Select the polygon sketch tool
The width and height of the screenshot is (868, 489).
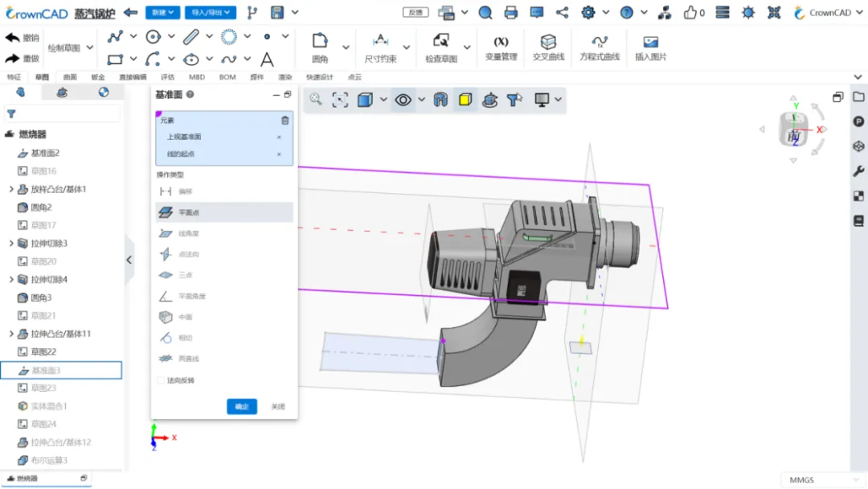click(228, 37)
